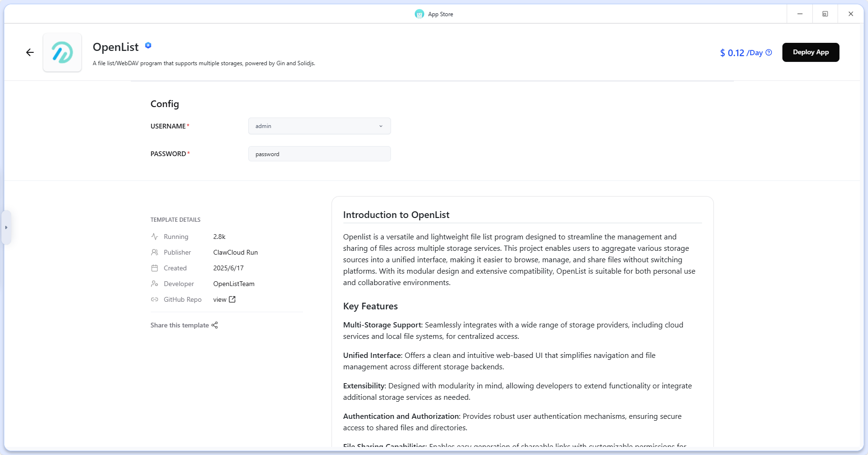Click the Developer user icon
Screen dimensions: 868x455
(155, 284)
